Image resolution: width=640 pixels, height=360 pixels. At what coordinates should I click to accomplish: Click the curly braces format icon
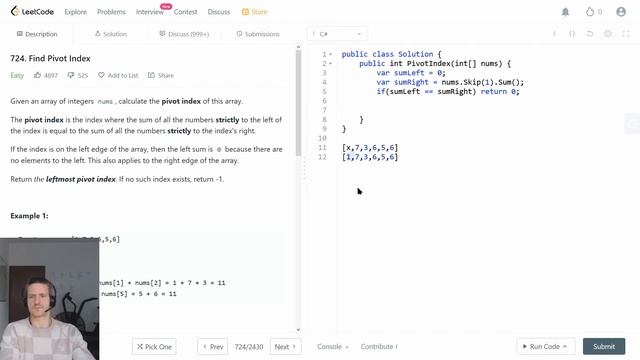[x=572, y=34]
